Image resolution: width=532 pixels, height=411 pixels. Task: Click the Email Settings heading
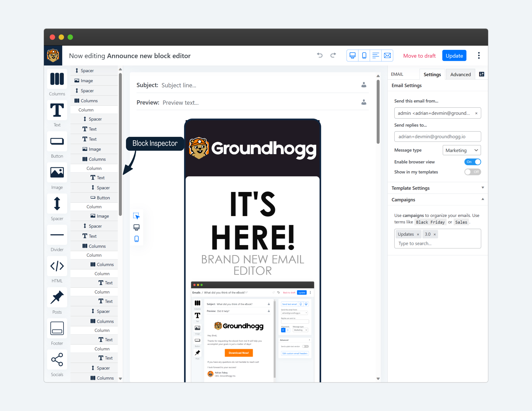coord(406,85)
